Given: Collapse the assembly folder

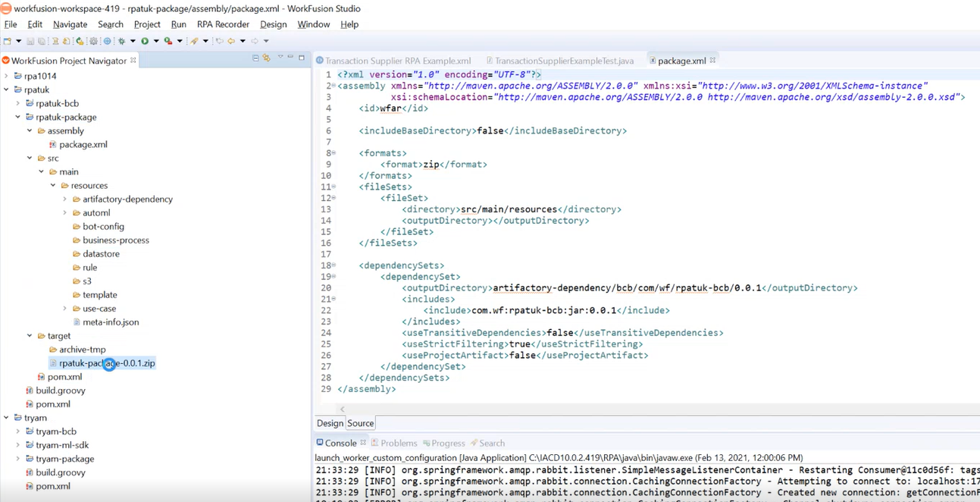Looking at the screenshot, I should [x=30, y=130].
